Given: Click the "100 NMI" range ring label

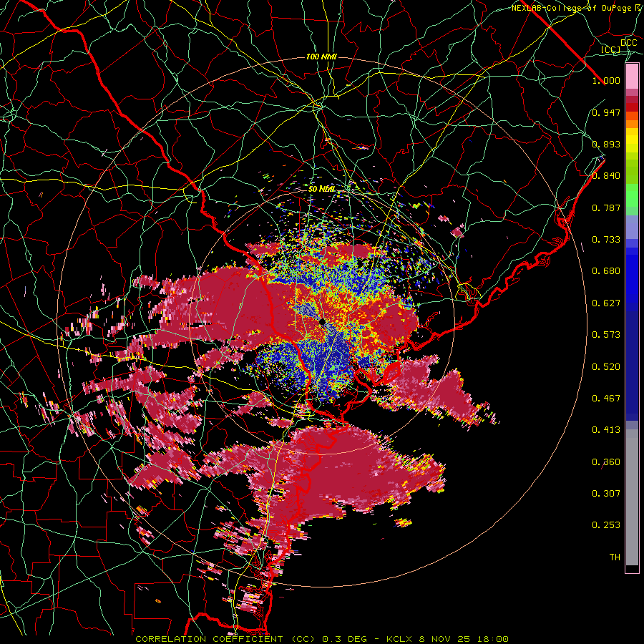Looking at the screenshot, I should [321, 57].
